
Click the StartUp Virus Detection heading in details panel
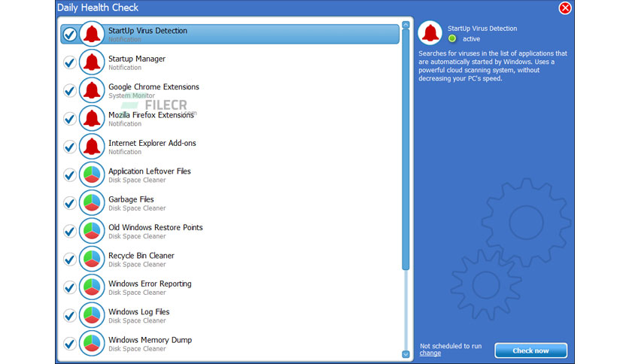pyautogui.click(x=482, y=29)
